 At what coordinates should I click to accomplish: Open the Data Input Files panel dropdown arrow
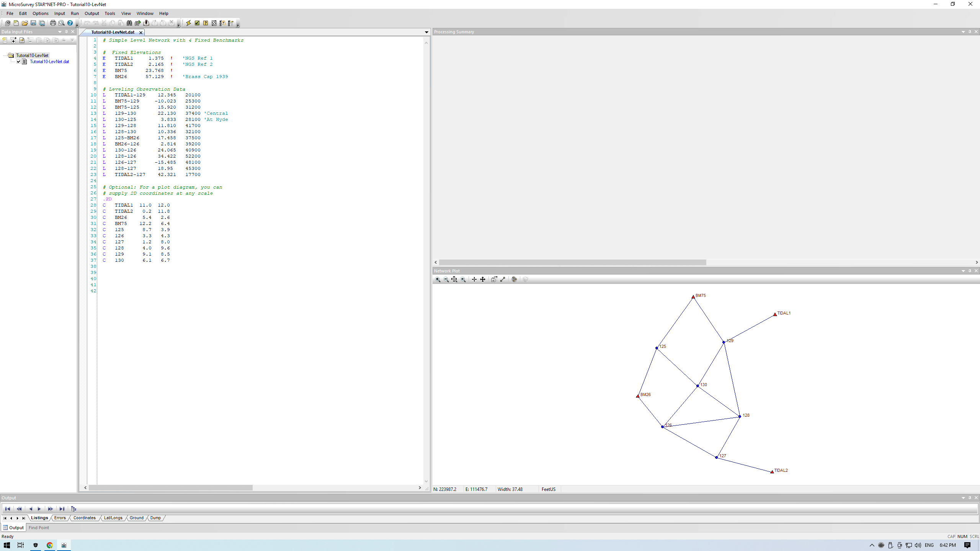tap(60, 32)
